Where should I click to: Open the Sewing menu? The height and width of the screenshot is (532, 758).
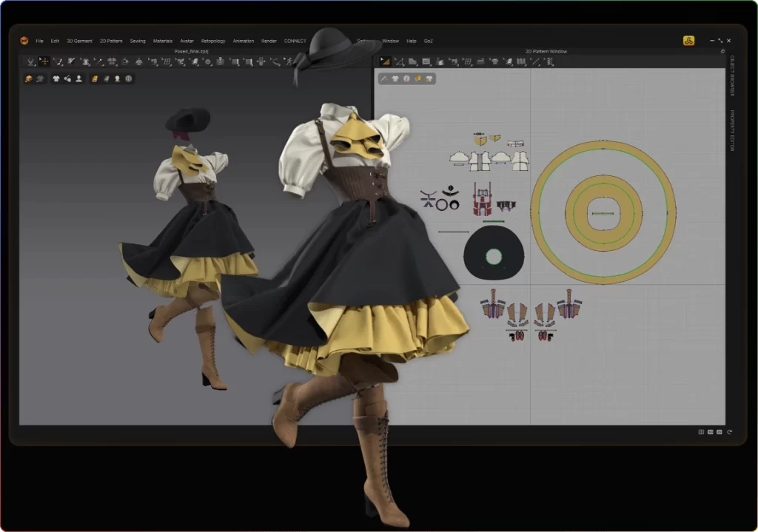click(138, 41)
